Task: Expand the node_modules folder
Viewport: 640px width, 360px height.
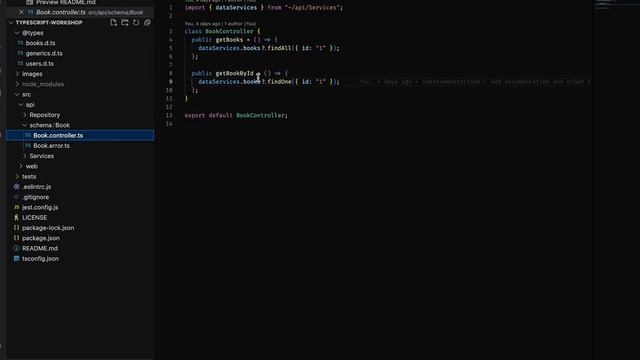Action: point(17,84)
